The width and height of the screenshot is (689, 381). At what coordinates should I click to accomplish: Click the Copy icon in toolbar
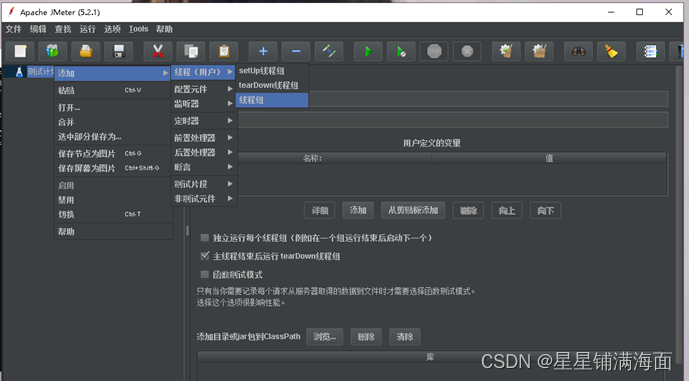click(191, 51)
